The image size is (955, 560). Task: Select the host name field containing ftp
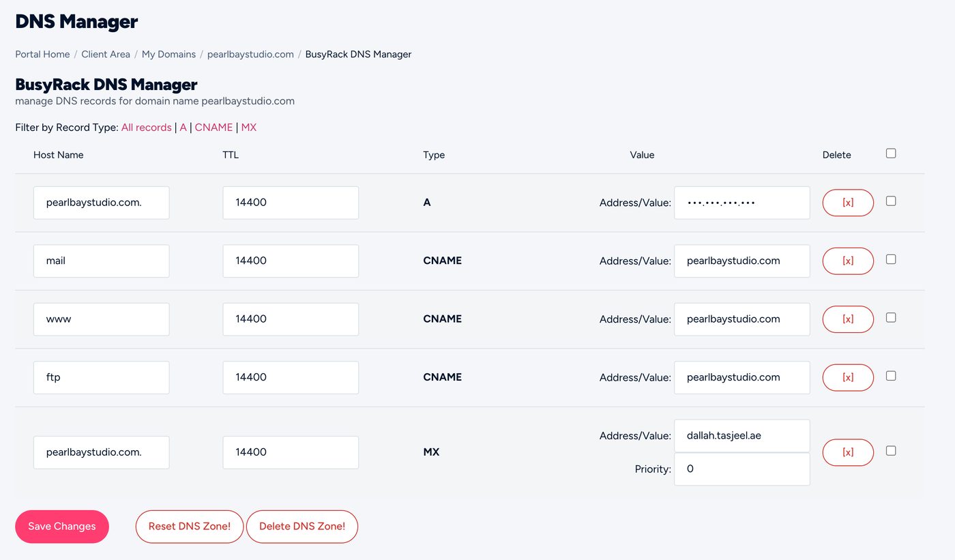point(101,378)
